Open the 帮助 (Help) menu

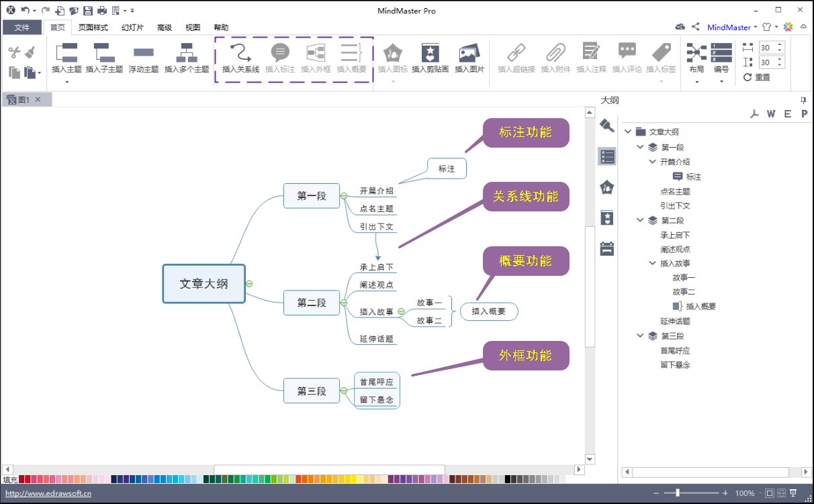[222, 27]
